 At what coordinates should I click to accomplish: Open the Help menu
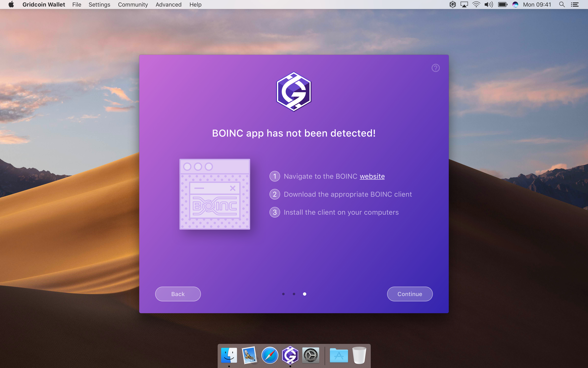(x=195, y=5)
